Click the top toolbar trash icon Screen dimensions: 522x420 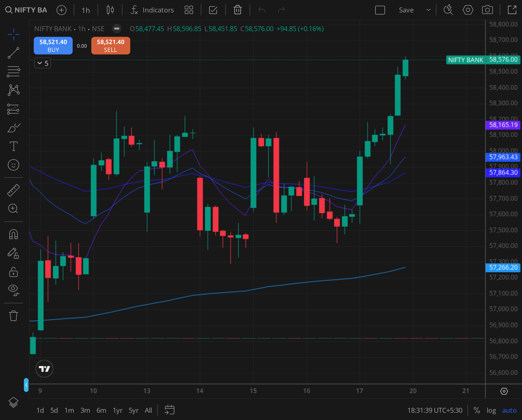point(238,10)
